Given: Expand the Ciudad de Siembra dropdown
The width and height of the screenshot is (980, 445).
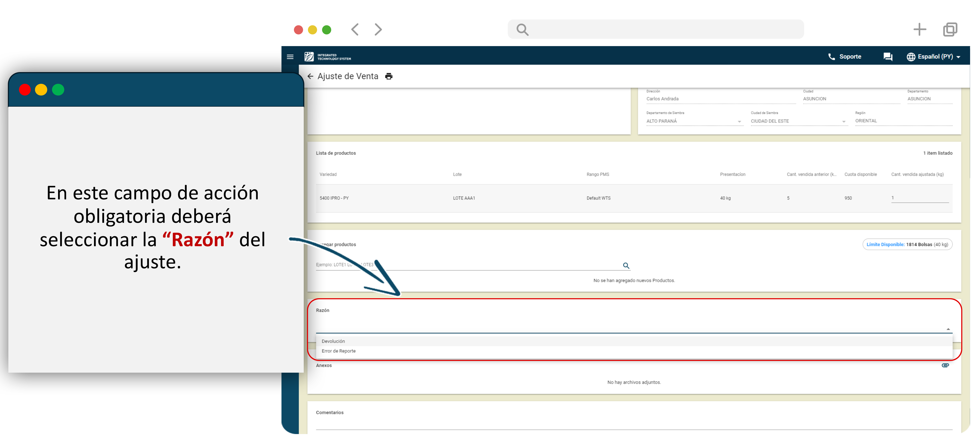Looking at the screenshot, I should click(843, 122).
